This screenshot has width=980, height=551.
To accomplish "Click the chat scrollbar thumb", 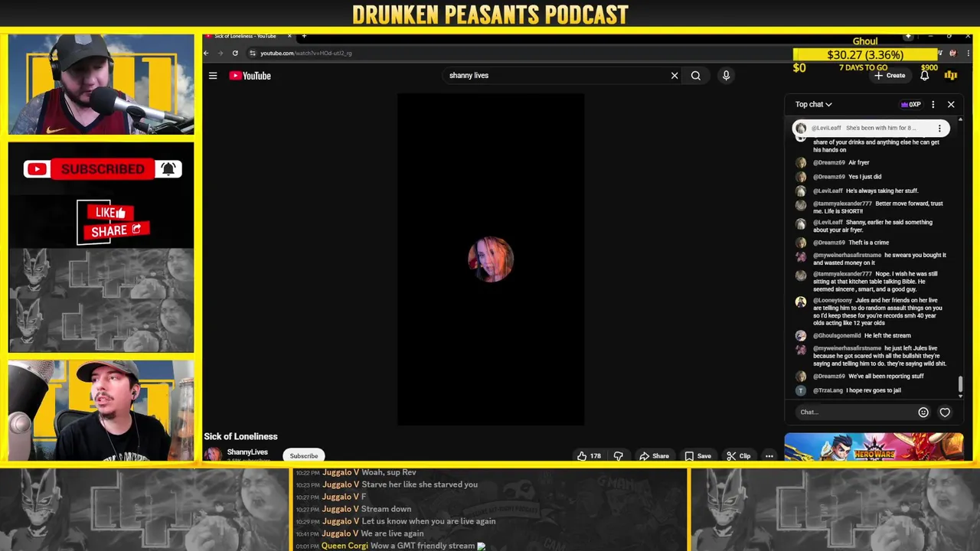I will click(x=960, y=384).
